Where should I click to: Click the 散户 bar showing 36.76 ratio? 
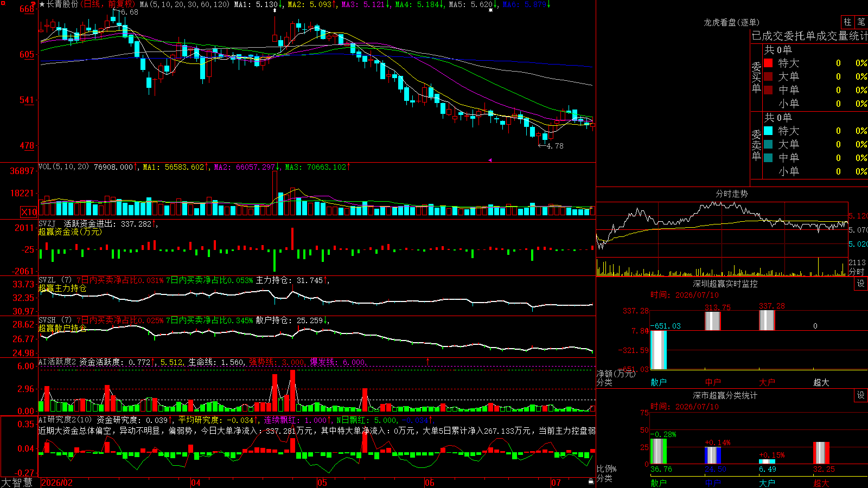point(659,451)
